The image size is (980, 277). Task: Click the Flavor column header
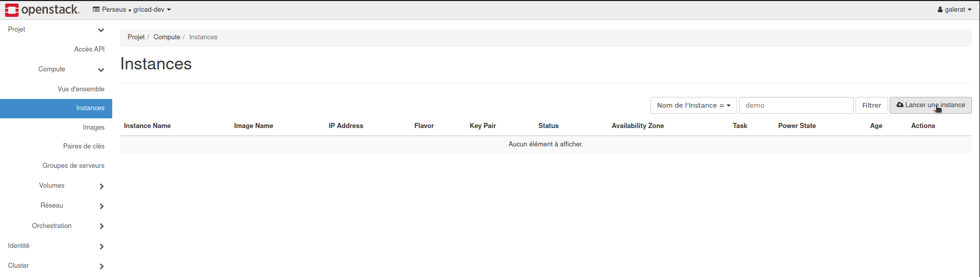[424, 126]
